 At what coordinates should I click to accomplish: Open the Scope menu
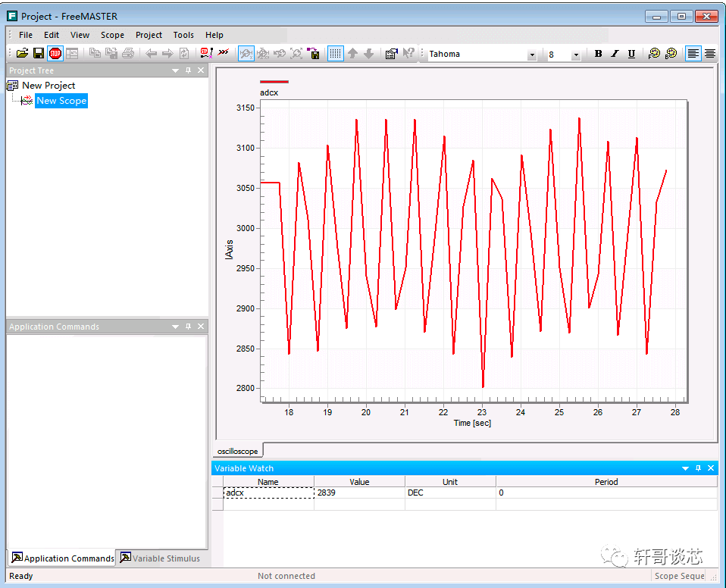(x=112, y=35)
